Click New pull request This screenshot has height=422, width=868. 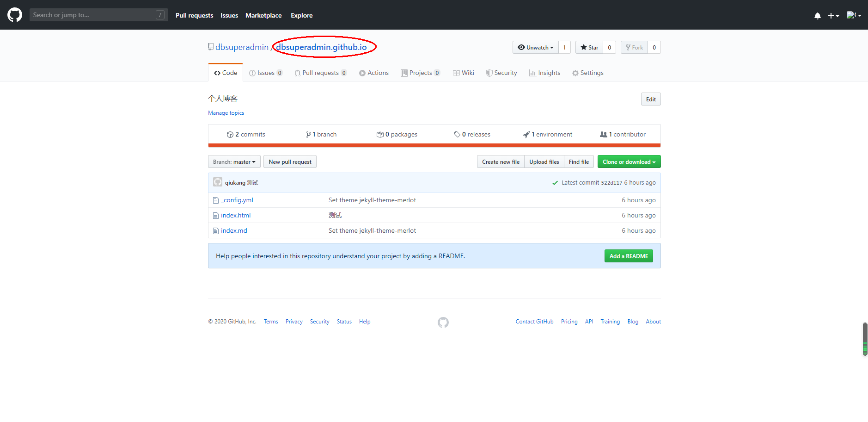pos(290,161)
